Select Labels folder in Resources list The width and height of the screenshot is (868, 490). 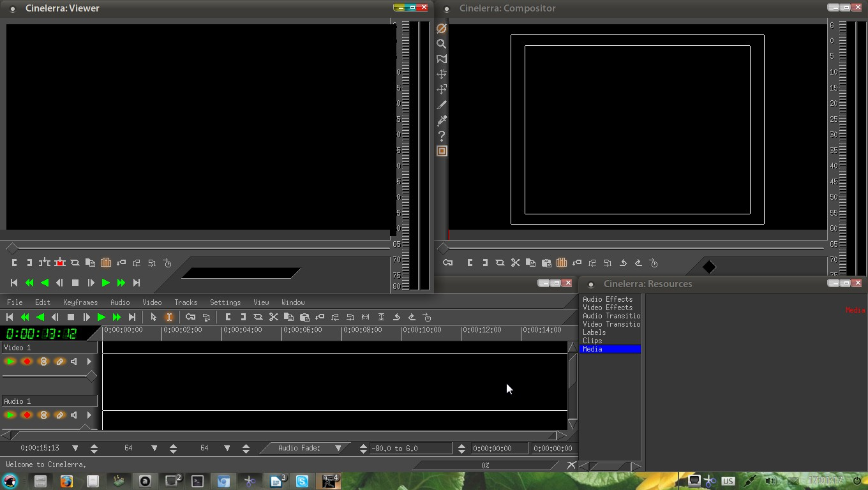point(594,332)
